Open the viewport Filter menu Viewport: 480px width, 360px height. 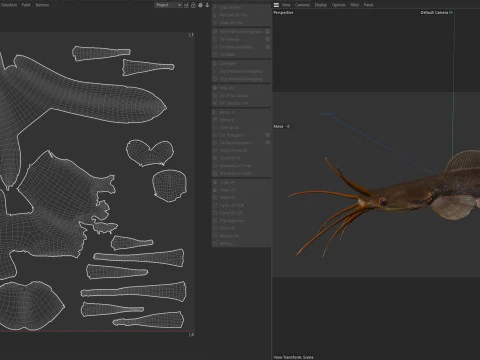(x=355, y=5)
